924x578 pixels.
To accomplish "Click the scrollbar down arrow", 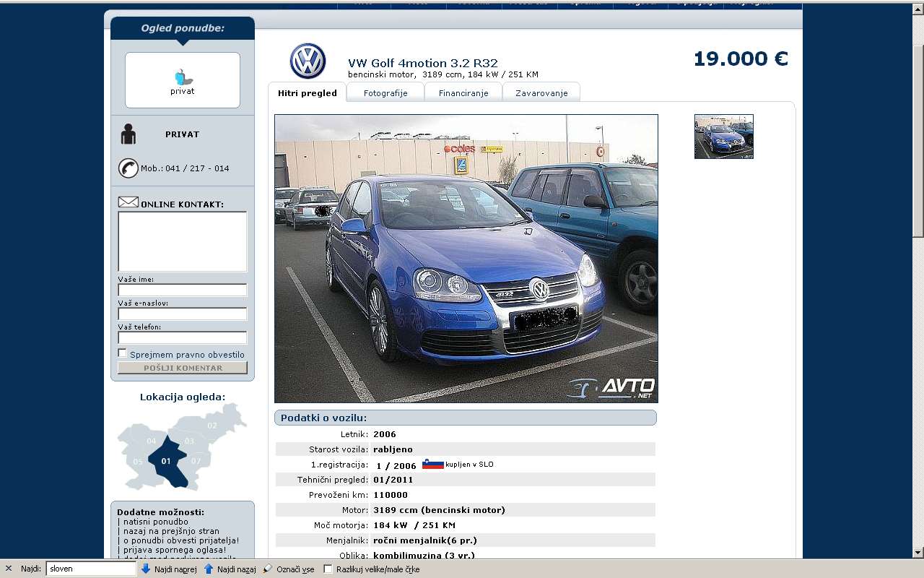I will 918,553.
